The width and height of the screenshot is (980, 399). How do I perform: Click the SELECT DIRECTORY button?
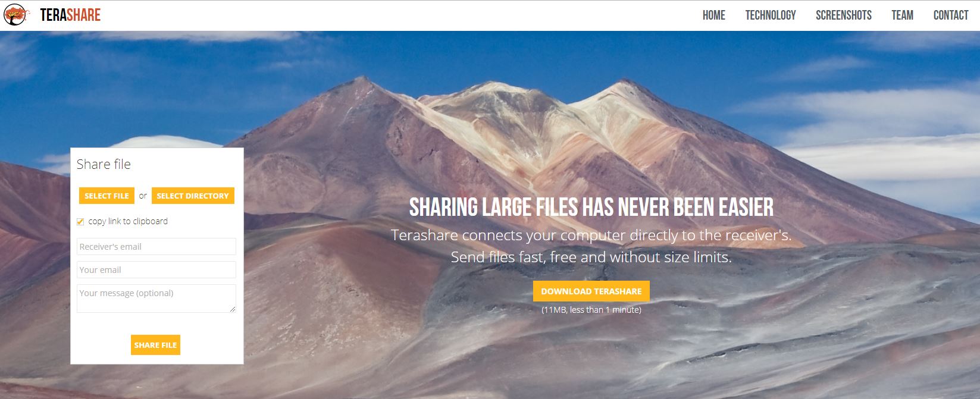(x=193, y=196)
